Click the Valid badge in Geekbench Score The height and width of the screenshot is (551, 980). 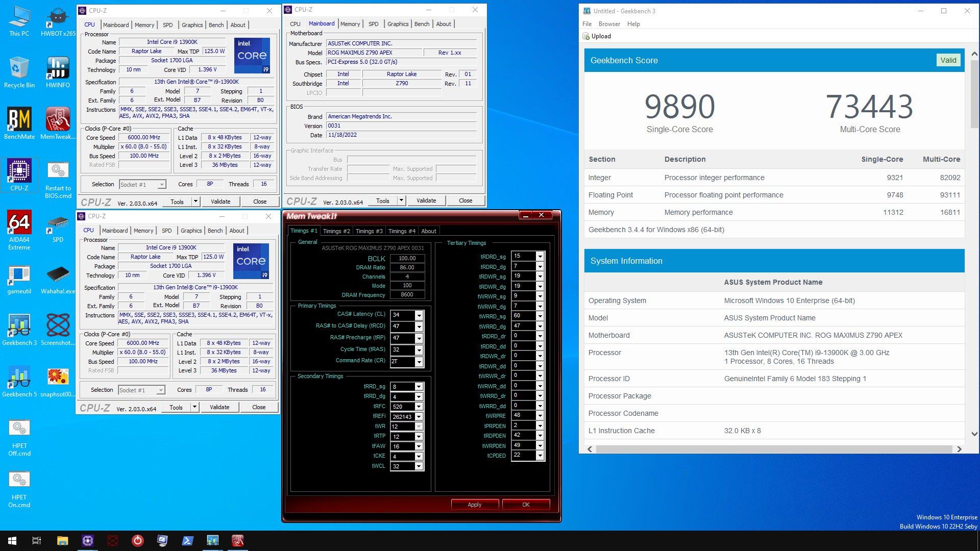click(948, 60)
